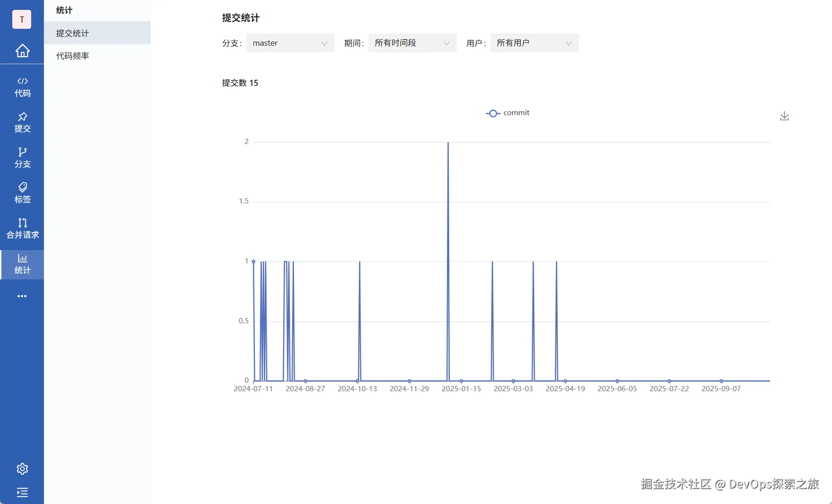Screen dimensions: 832x504
Task: Open the three-dot more menu
Action: coord(22,296)
